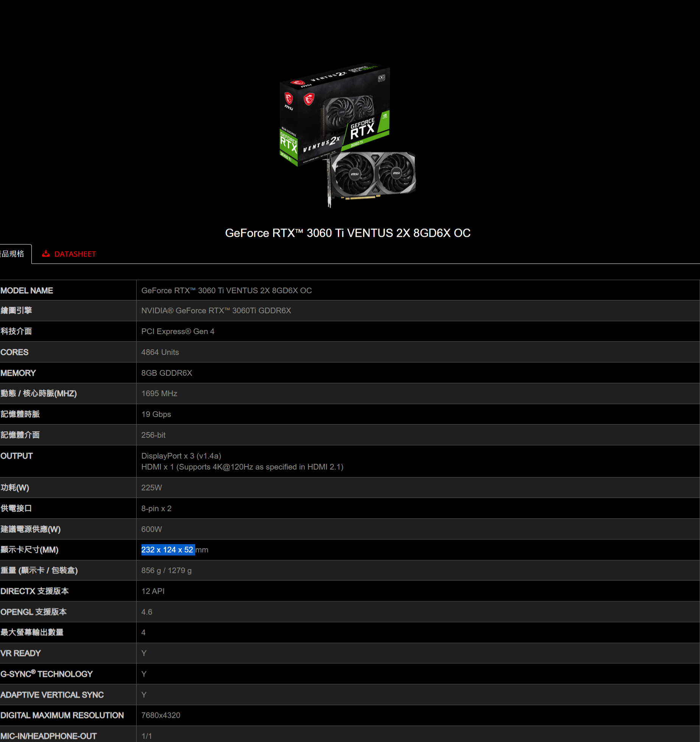Click the DATASHEET download icon

pyautogui.click(x=46, y=254)
